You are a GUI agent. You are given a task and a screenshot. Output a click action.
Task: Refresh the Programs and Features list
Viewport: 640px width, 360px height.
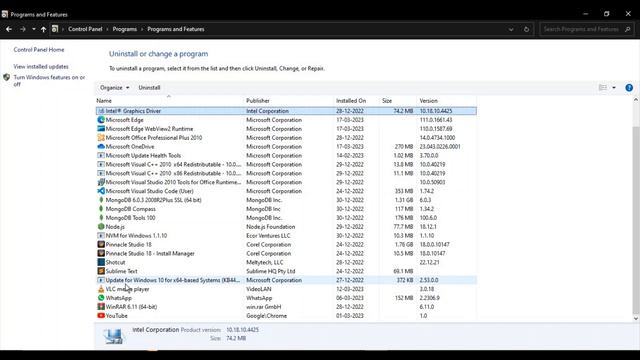point(526,29)
